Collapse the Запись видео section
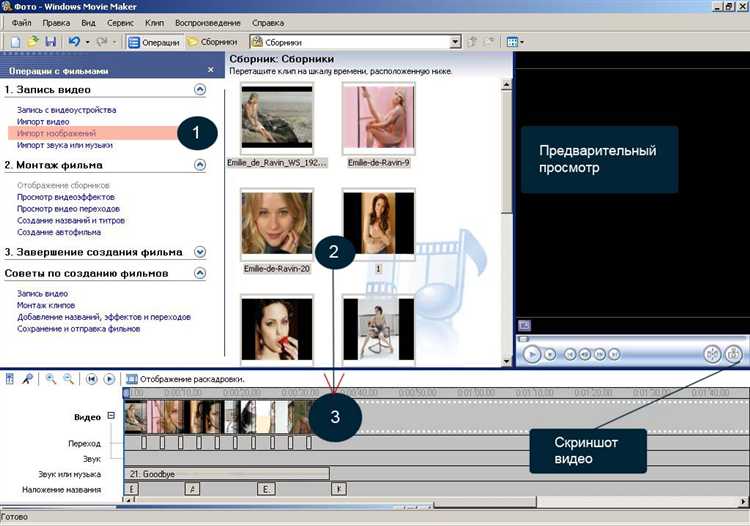 pyautogui.click(x=200, y=89)
